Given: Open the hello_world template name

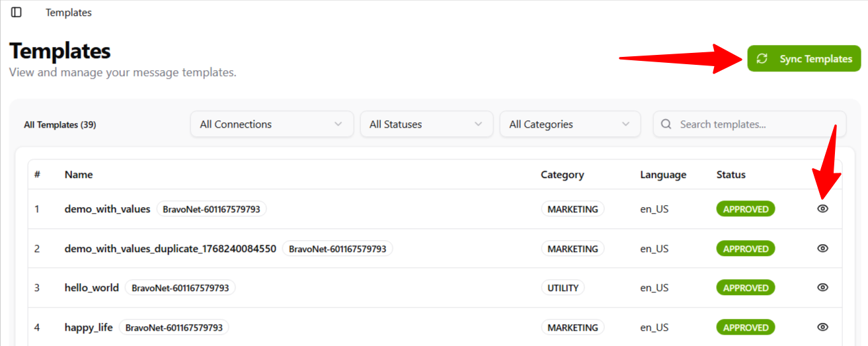Looking at the screenshot, I should coord(91,288).
